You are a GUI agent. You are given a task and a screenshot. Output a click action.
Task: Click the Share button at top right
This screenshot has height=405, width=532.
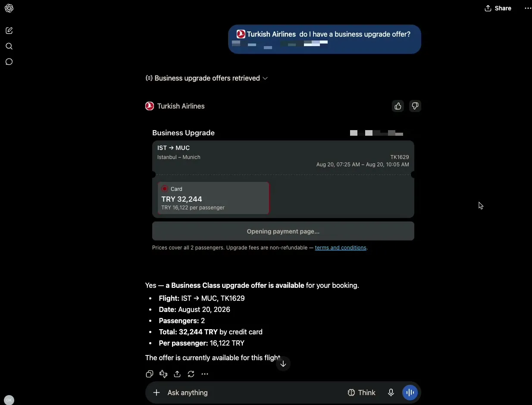pos(498,8)
